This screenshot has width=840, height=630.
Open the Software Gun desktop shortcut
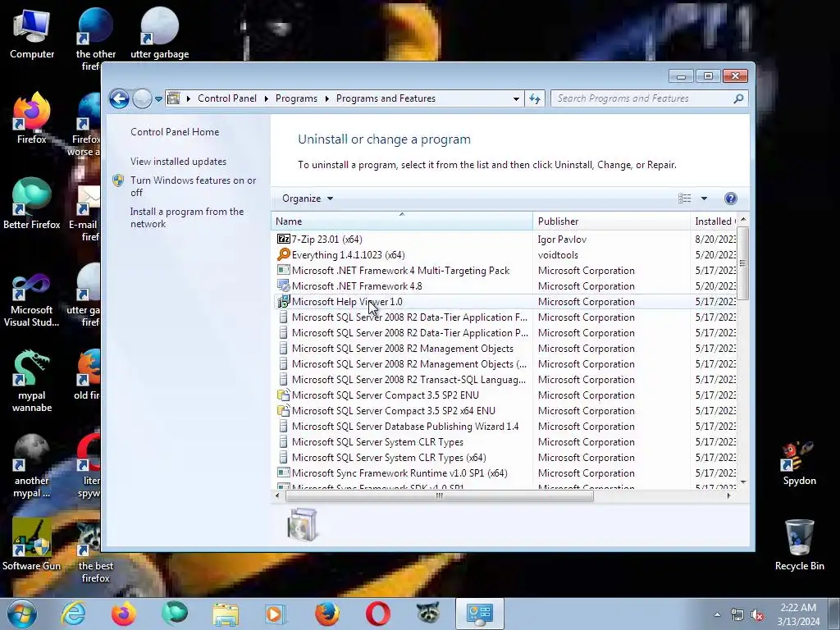[x=32, y=544]
